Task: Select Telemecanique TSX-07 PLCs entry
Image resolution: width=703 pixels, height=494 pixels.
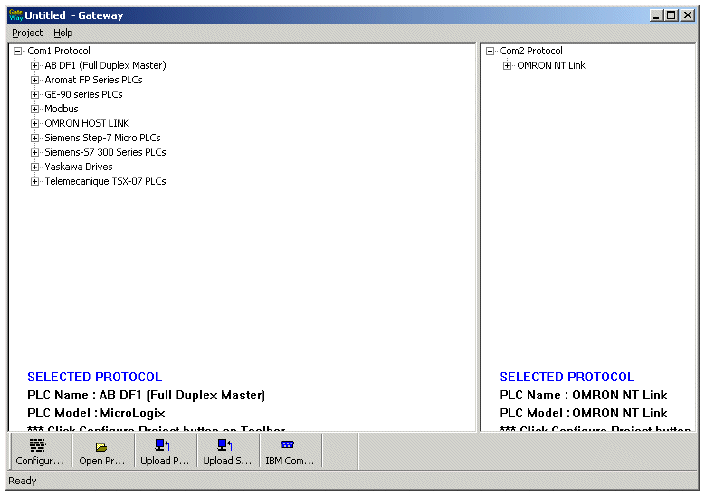Action: pyautogui.click(x=105, y=182)
